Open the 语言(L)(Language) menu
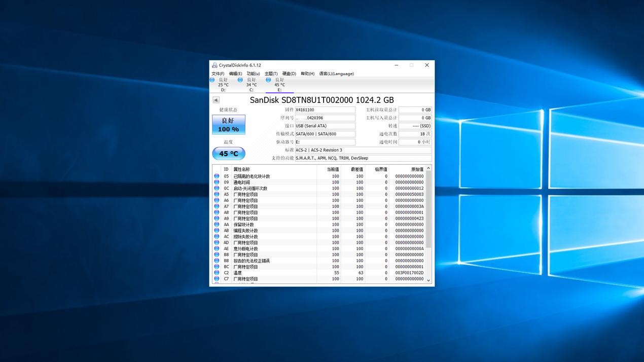 (x=336, y=74)
